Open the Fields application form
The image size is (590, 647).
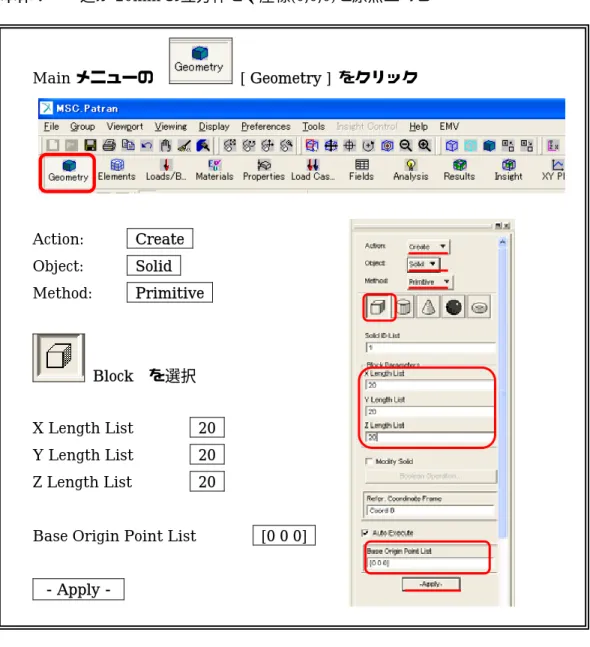361,171
